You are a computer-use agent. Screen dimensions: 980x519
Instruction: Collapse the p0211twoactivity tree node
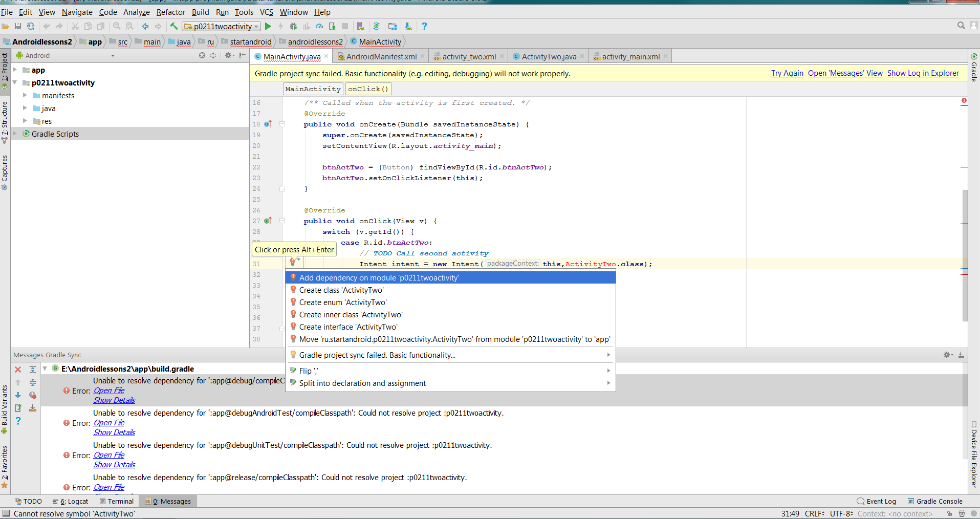pyautogui.click(x=15, y=82)
